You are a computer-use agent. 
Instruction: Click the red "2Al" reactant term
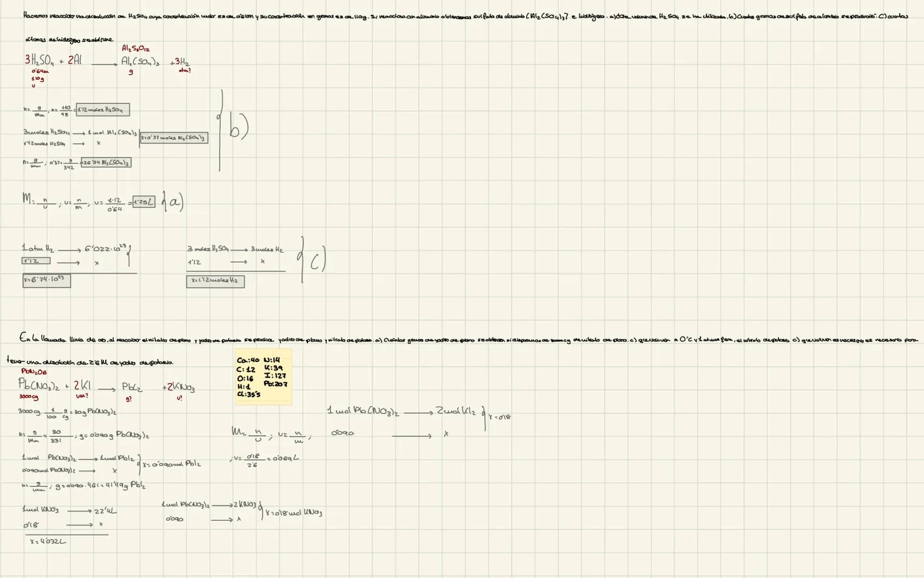pyautogui.click(x=75, y=60)
